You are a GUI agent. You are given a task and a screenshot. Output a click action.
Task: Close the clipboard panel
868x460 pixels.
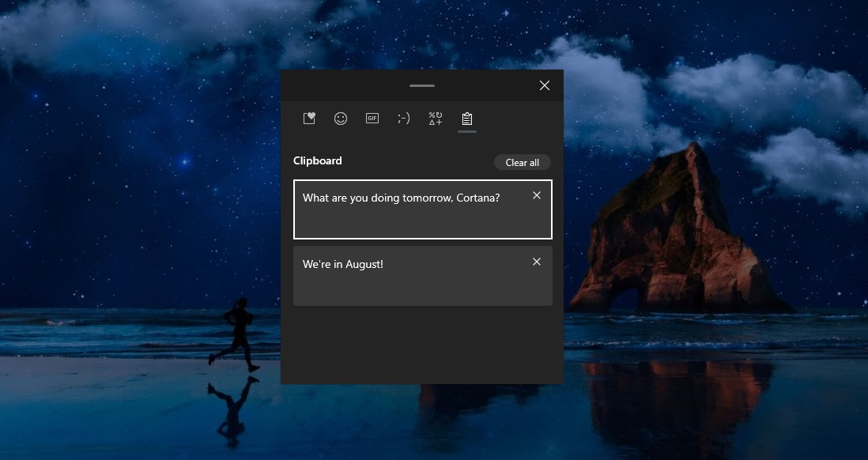[x=544, y=85]
